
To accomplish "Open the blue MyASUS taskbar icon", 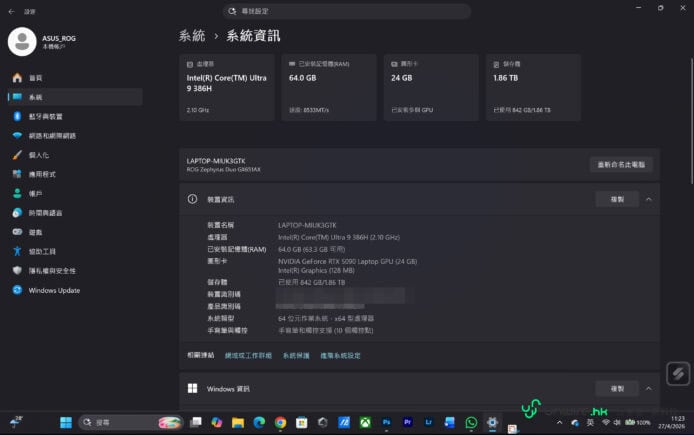I will (x=344, y=423).
